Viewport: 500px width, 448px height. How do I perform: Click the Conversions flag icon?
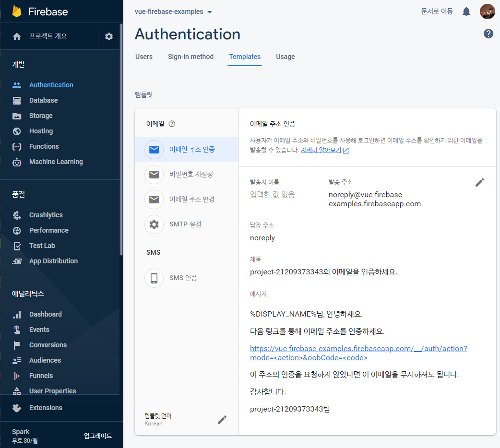17,345
